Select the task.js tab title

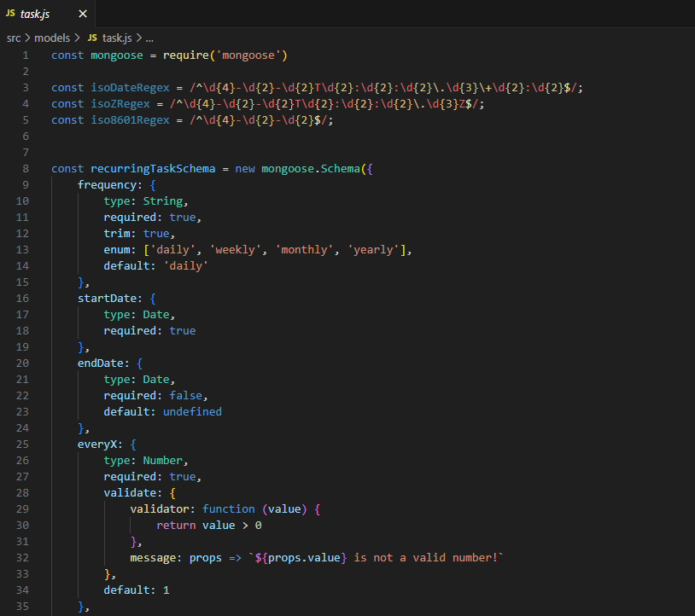pyautogui.click(x=35, y=15)
